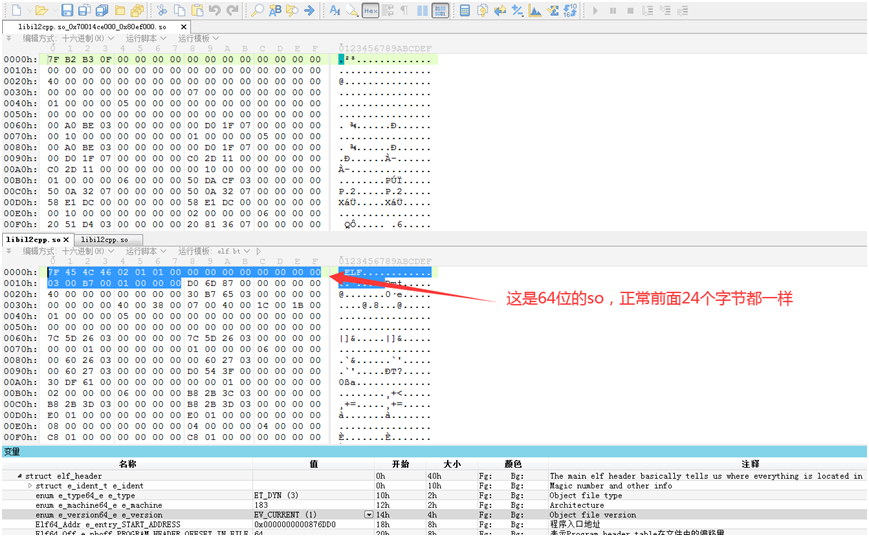Click the 注释 column header

click(x=750, y=464)
